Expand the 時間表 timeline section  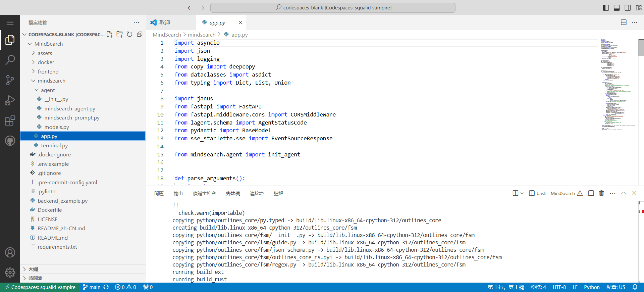pos(83,278)
